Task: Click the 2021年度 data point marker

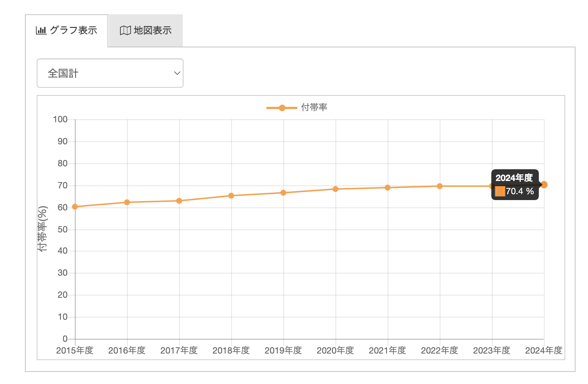Action: coord(388,188)
